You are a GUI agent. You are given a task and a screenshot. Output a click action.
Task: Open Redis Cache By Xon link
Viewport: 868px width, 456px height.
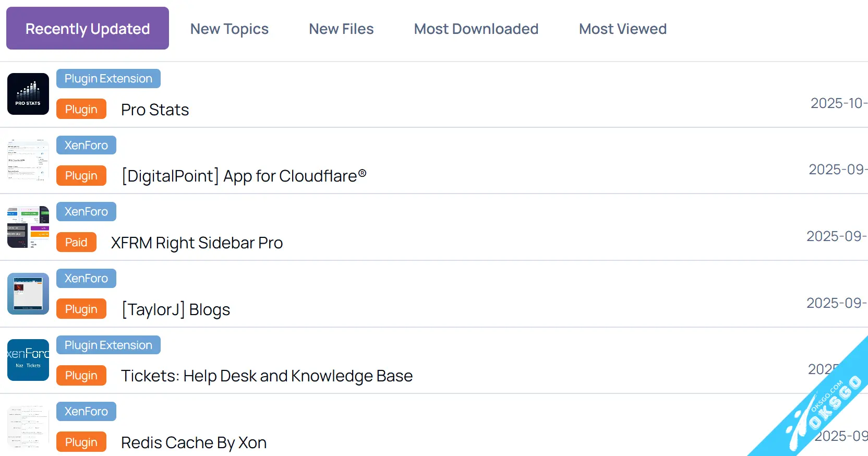194,442
